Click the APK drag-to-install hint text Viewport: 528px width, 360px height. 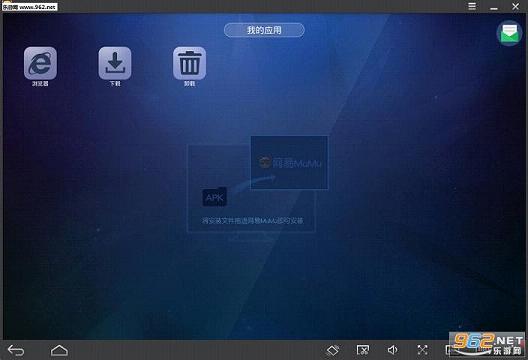(x=253, y=221)
